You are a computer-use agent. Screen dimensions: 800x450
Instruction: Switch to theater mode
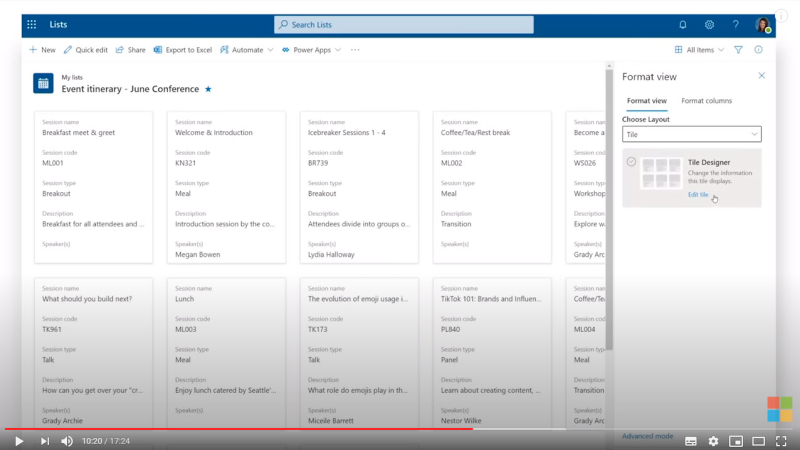(759, 441)
